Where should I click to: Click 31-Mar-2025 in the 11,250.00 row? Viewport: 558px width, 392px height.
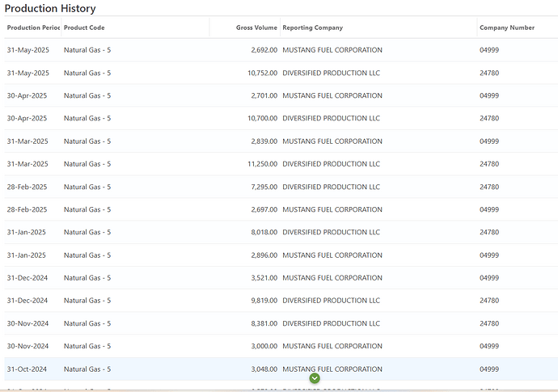27,164
